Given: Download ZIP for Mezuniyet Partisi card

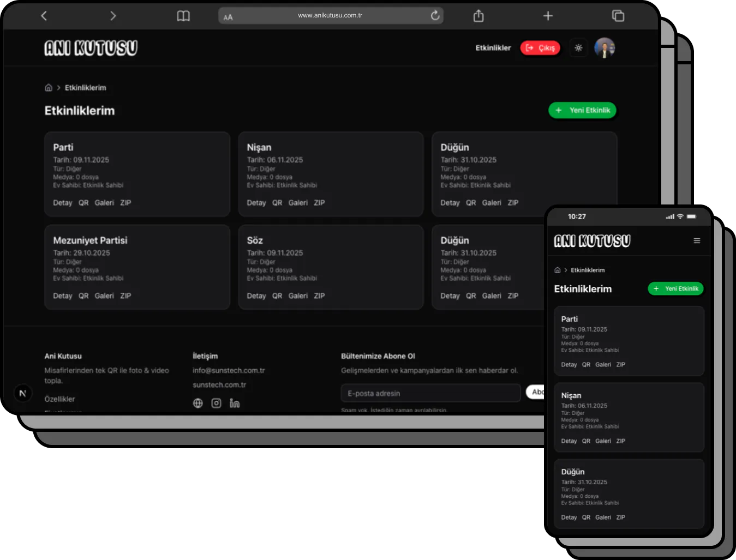Looking at the screenshot, I should coord(125,296).
